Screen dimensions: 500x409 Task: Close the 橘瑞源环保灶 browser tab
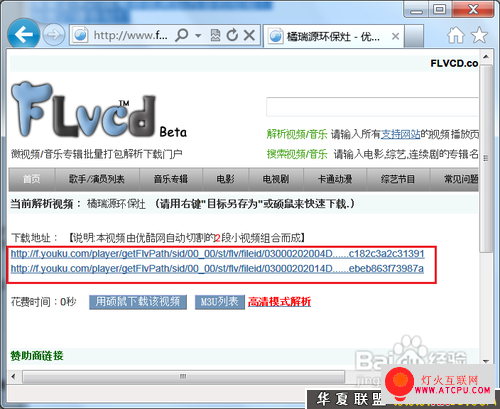click(395, 36)
